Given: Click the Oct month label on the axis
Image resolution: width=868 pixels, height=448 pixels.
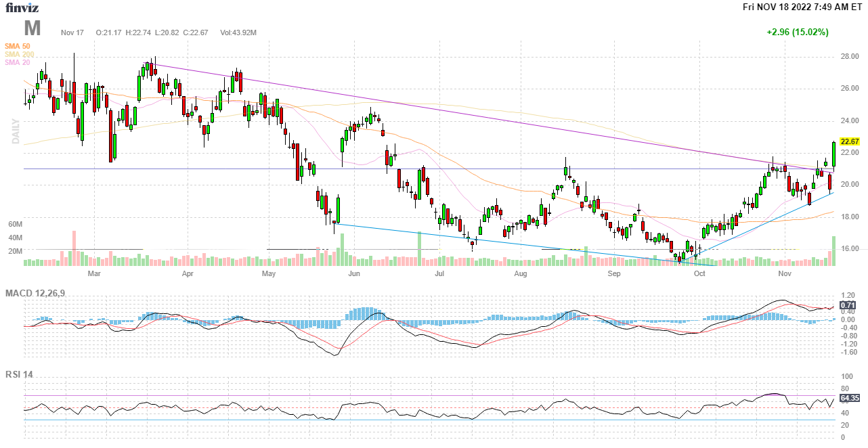Looking at the screenshot, I should [699, 274].
